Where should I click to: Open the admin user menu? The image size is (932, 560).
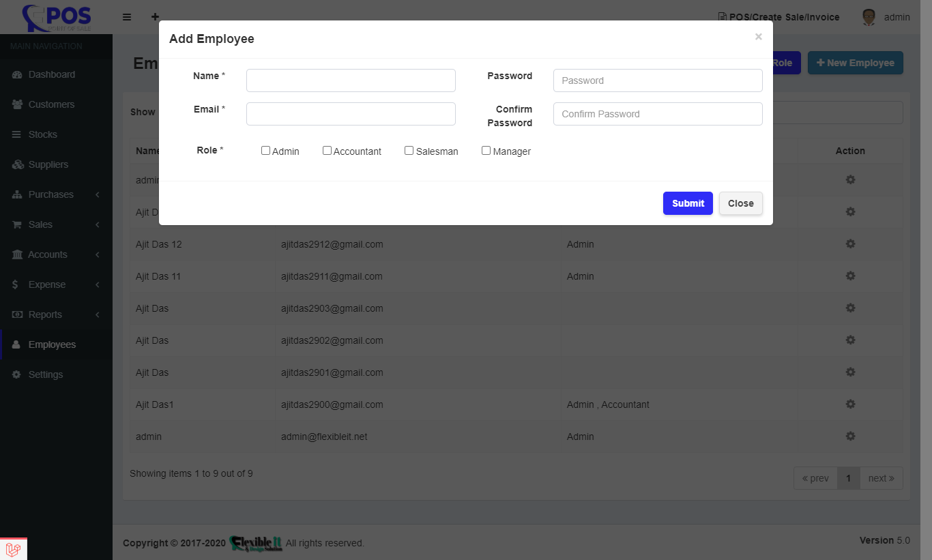pyautogui.click(x=885, y=17)
